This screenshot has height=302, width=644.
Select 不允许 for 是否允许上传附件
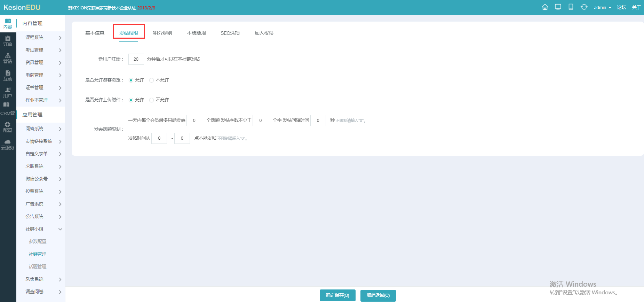(152, 100)
